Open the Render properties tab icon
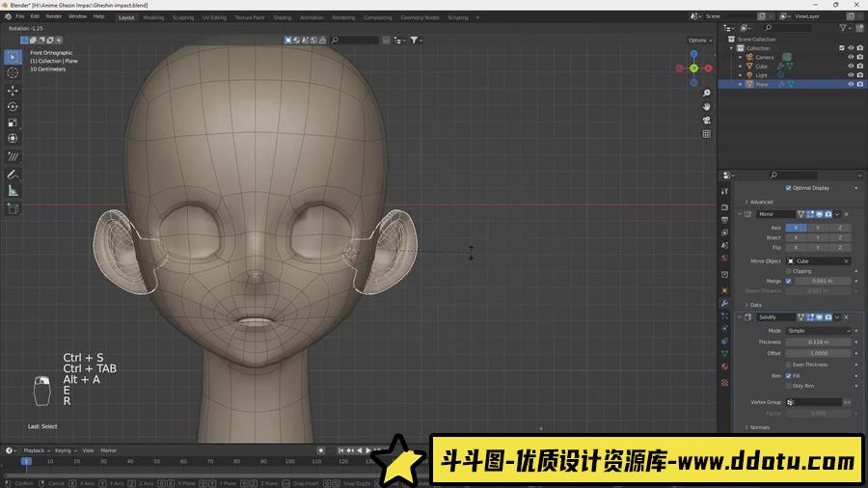 coord(724,207)
